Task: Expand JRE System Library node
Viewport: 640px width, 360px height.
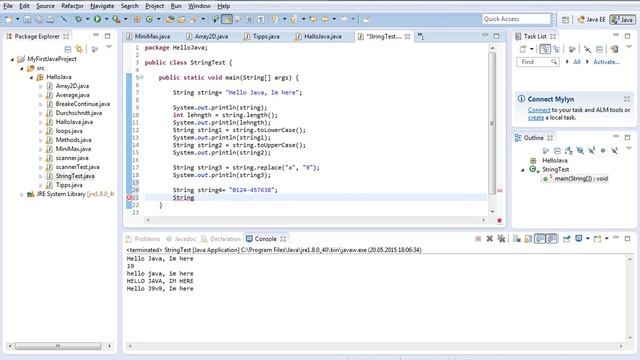Action: [x=22, y=194]
